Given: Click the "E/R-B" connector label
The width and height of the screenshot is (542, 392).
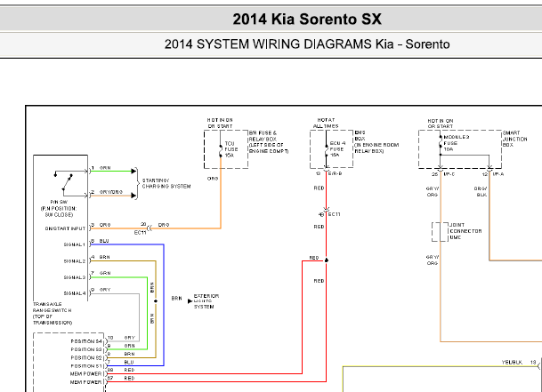Looking at the screenshot, I should 335,173.
